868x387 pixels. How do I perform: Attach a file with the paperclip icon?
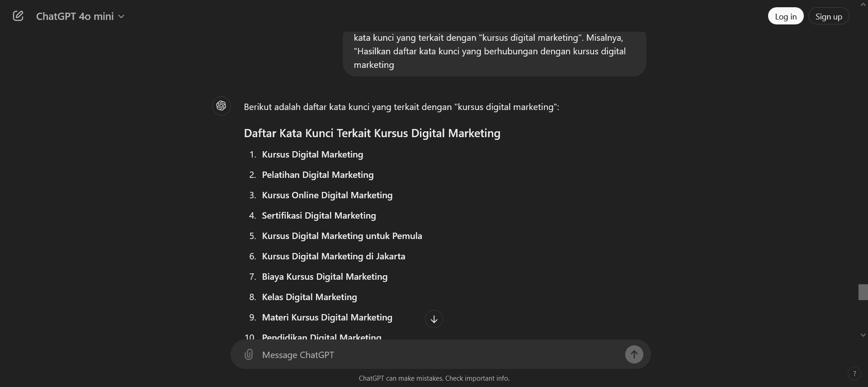click(249, 354)
